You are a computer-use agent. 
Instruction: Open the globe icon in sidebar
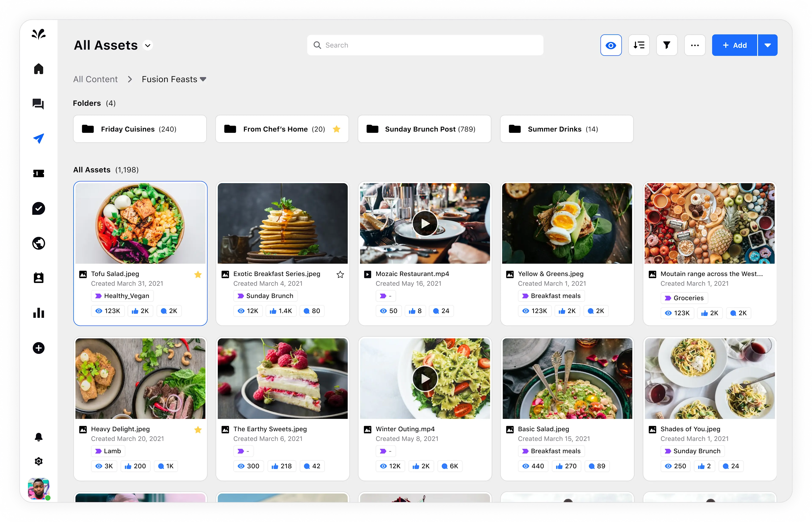coord(39,243)
